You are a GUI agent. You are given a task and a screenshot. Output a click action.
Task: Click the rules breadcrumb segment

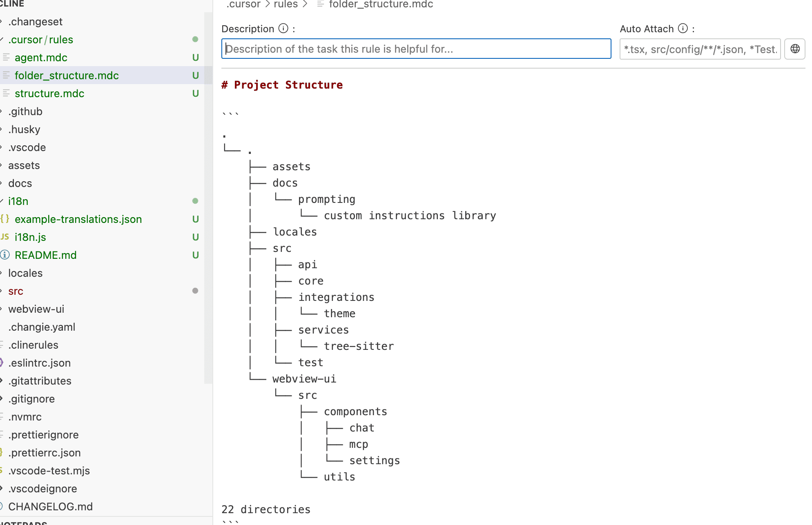point(286,4)
